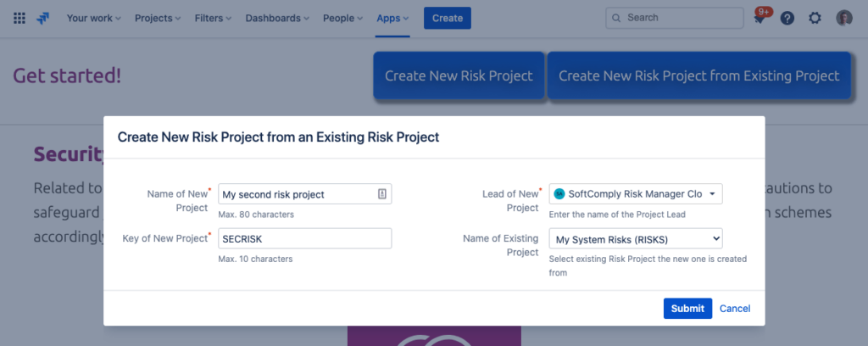868x346 pixels.
Task: Open the People menu
Action: pyautogui.click(x=342, y=19)
